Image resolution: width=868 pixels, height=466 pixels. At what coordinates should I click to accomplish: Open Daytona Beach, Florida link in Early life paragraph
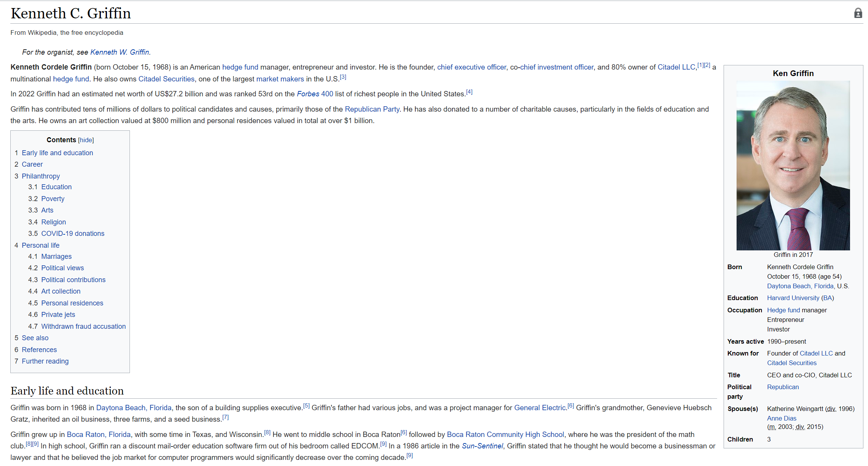coord(134,408)
